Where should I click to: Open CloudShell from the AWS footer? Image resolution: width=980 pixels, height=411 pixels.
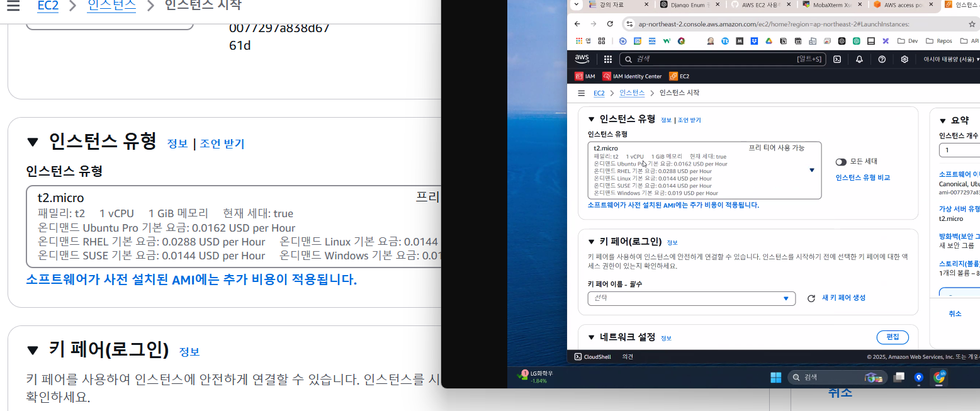pos(592,356)
